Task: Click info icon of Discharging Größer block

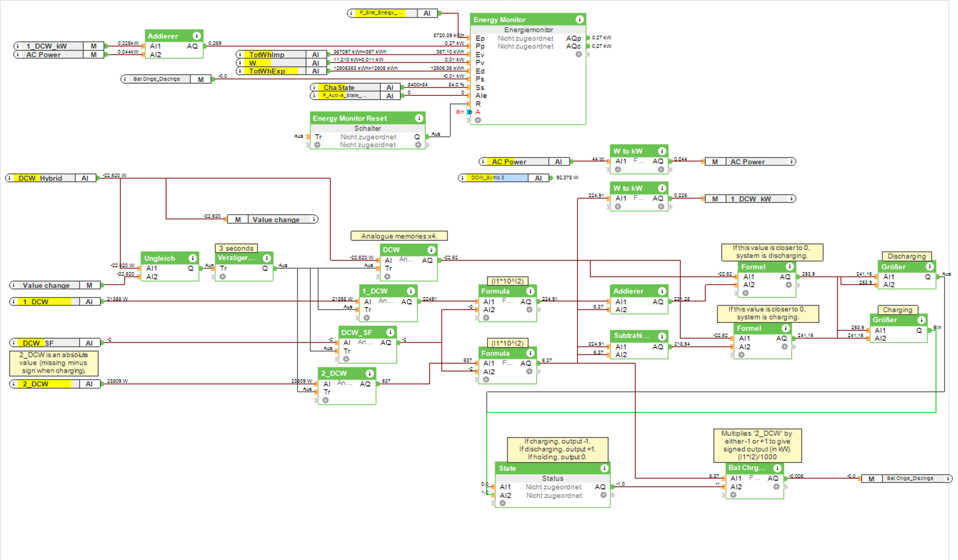Action: pos(929,267)
